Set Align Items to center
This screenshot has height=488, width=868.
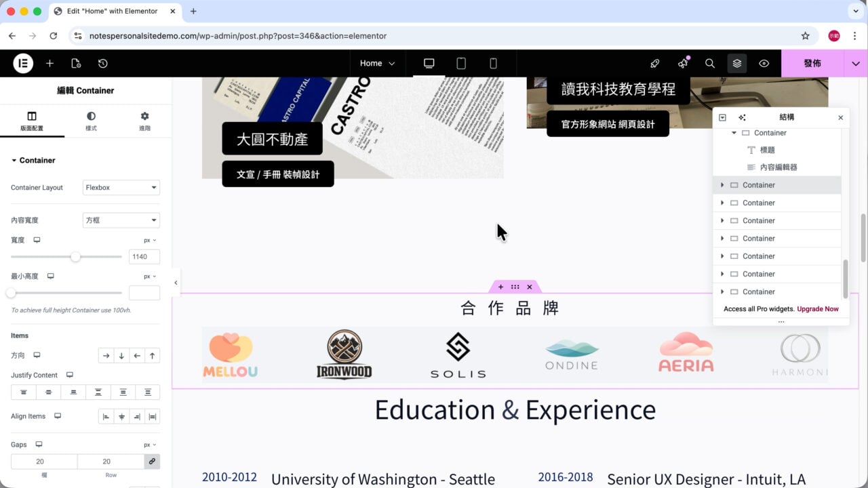(121, 416)
